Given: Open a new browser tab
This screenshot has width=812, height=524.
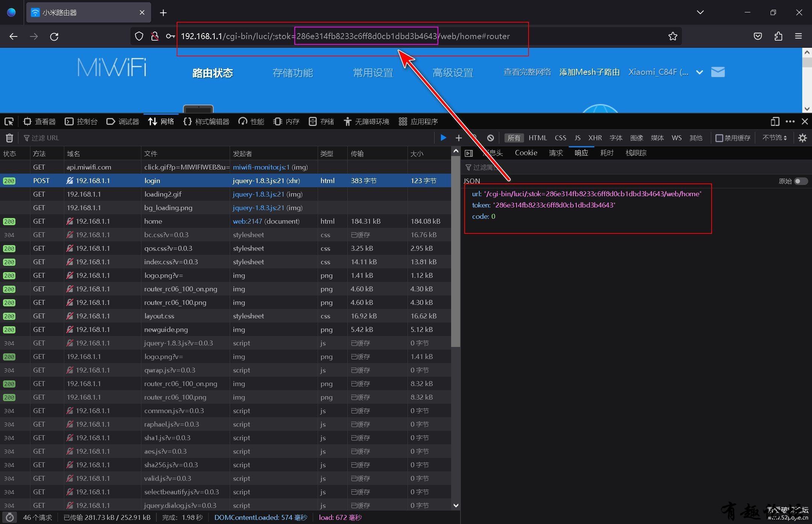Looking at the screenshot, I should tap(163, 13).
